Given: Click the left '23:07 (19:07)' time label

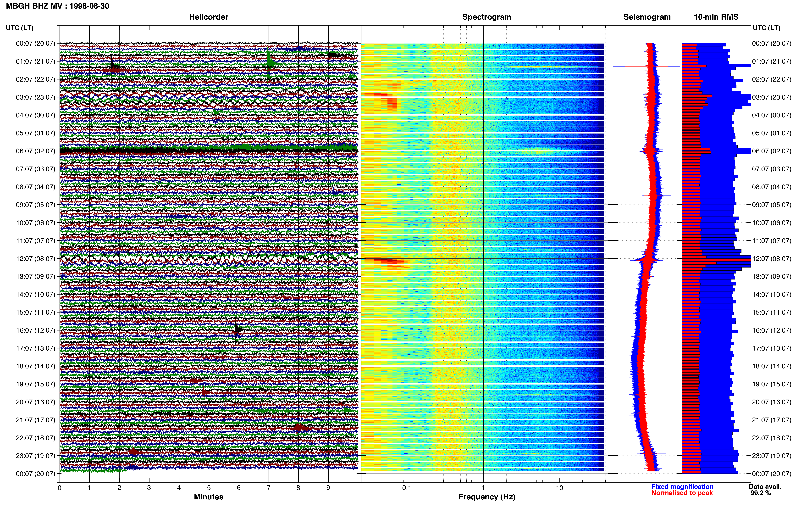Looking at the screenshot, I should tap(35, 456).
